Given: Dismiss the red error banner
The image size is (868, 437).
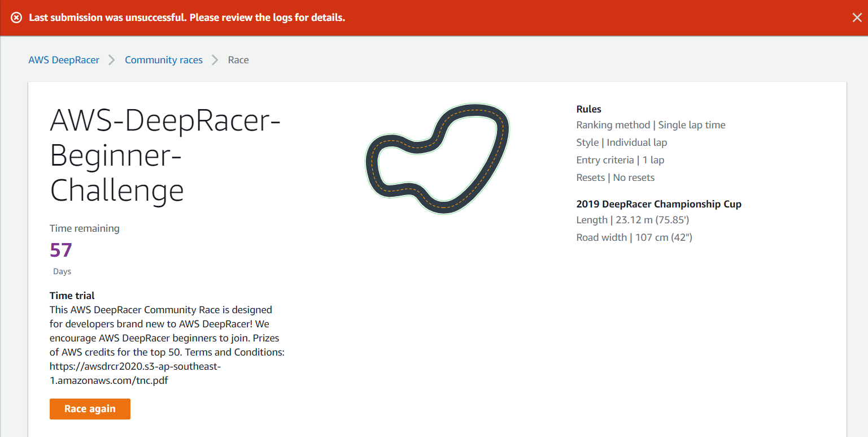Looking at the screenshot, I should 857,18.
